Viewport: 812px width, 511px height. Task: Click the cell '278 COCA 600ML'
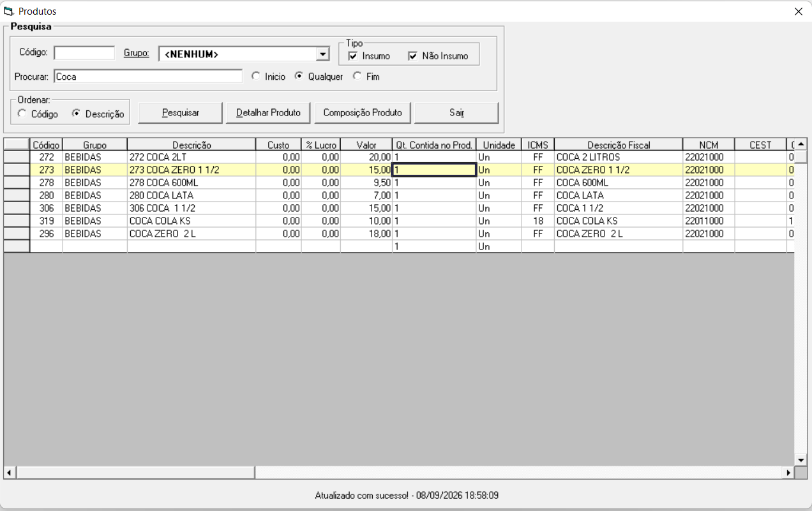(x=192, y=182)
